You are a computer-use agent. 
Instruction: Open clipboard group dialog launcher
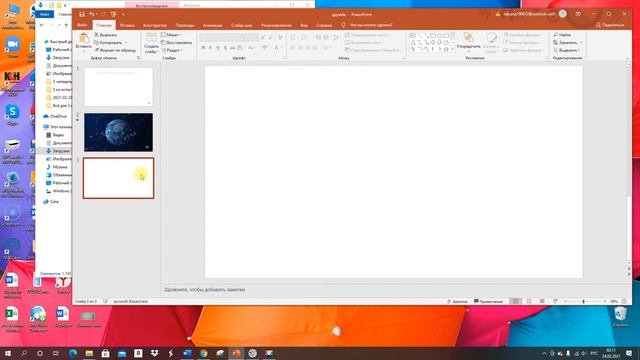[x=138, y=58]
